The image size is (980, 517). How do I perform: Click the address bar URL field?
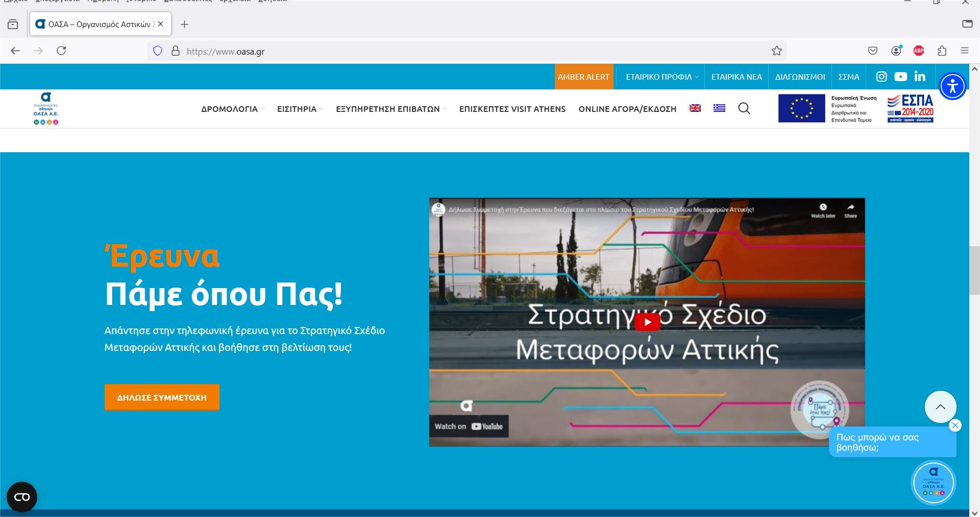[x=459, y=51]
